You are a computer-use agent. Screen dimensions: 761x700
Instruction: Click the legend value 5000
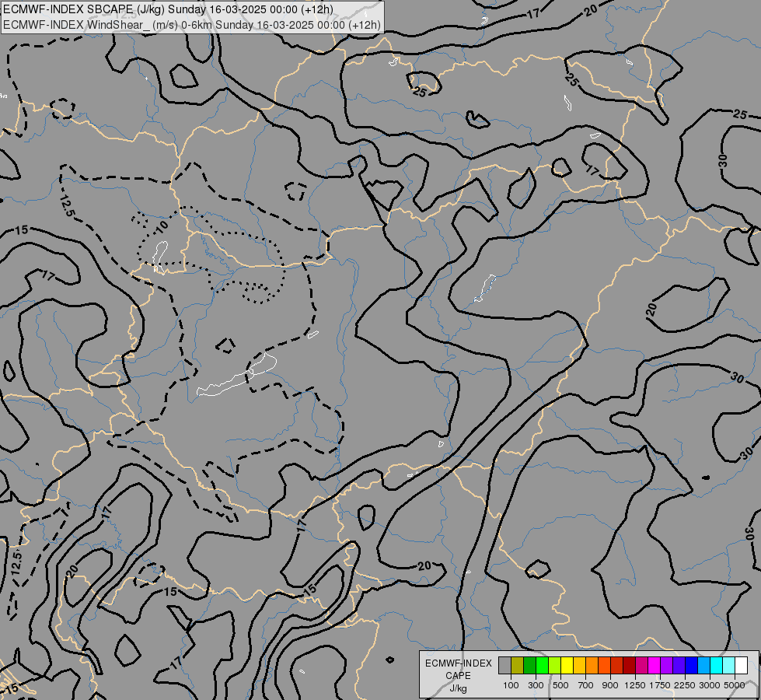(735, 685)
